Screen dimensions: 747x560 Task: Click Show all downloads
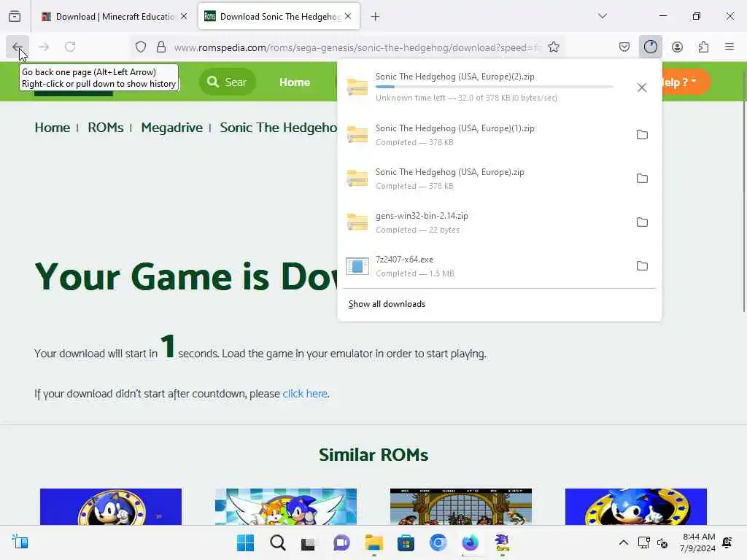coord(387,304)
